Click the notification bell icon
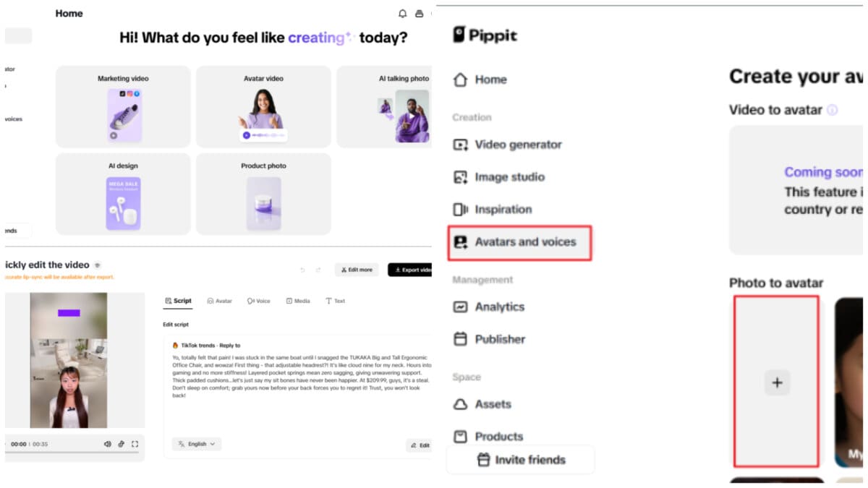Viewport: 868px width, 488px height. coord(403,14)
